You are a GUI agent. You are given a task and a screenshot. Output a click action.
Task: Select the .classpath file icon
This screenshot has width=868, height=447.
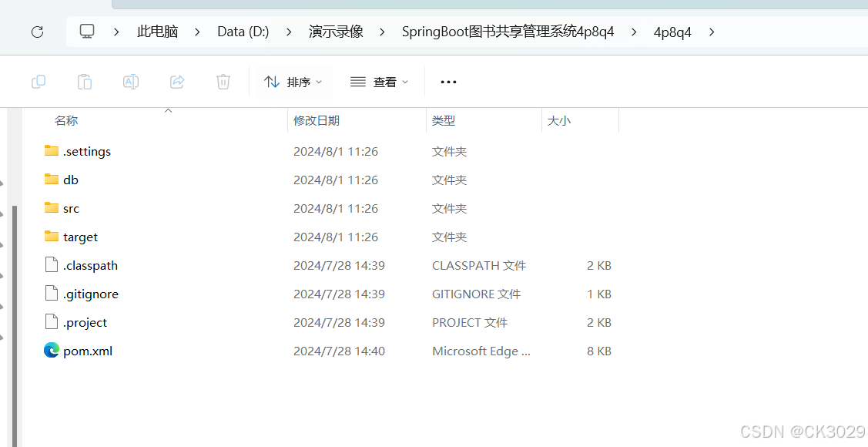click(x=52, y=265)
